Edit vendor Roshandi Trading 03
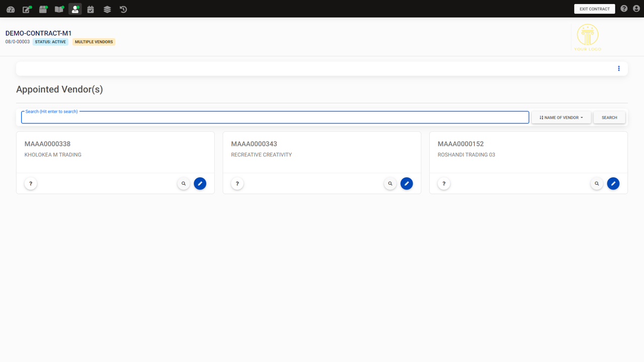Screen dimensions: 644x362 (x=613, y=184)
